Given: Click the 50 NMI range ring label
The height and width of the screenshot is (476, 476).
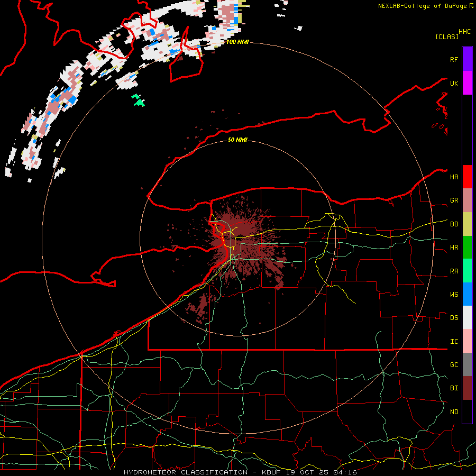Looking at the screenshot, I should coord(237,140).
